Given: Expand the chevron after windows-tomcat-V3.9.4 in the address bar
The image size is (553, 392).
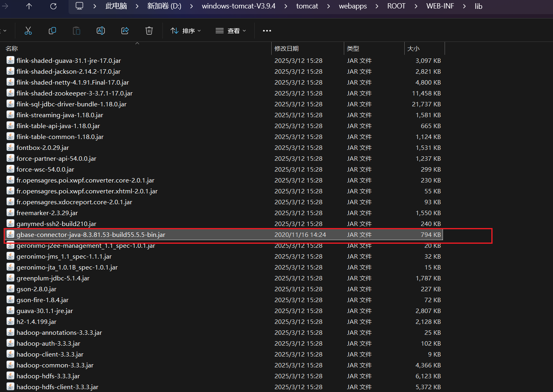Looking at the screenshot, I should coord(286,6).
